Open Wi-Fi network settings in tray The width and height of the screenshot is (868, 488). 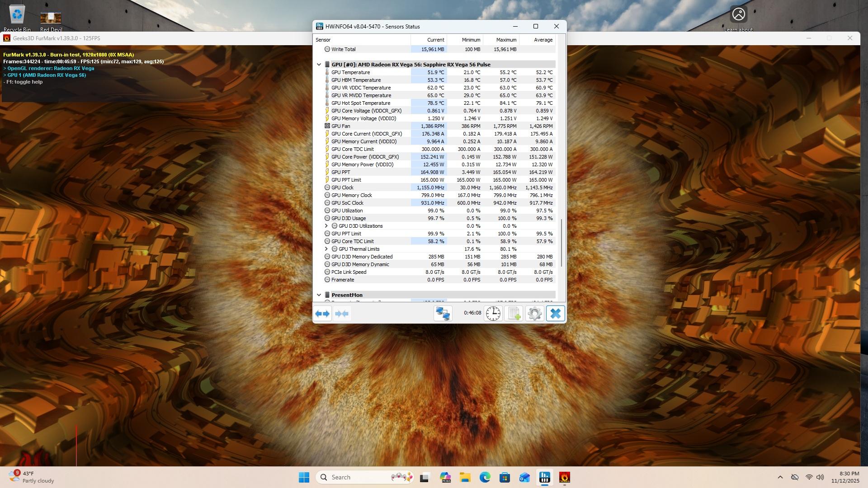[x=809, y=477]
